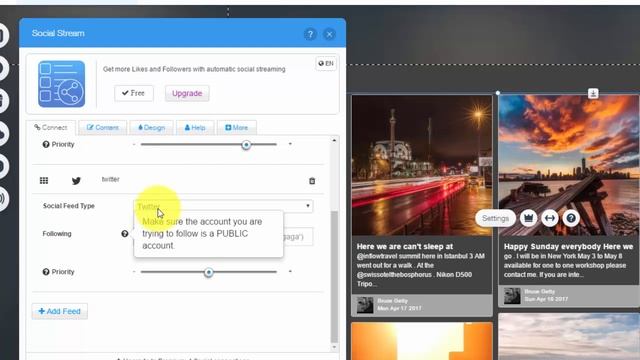Screen dimensions: 640x360
Task: Decrease upper Priority with minus
Action: click(x=134, y=144)
